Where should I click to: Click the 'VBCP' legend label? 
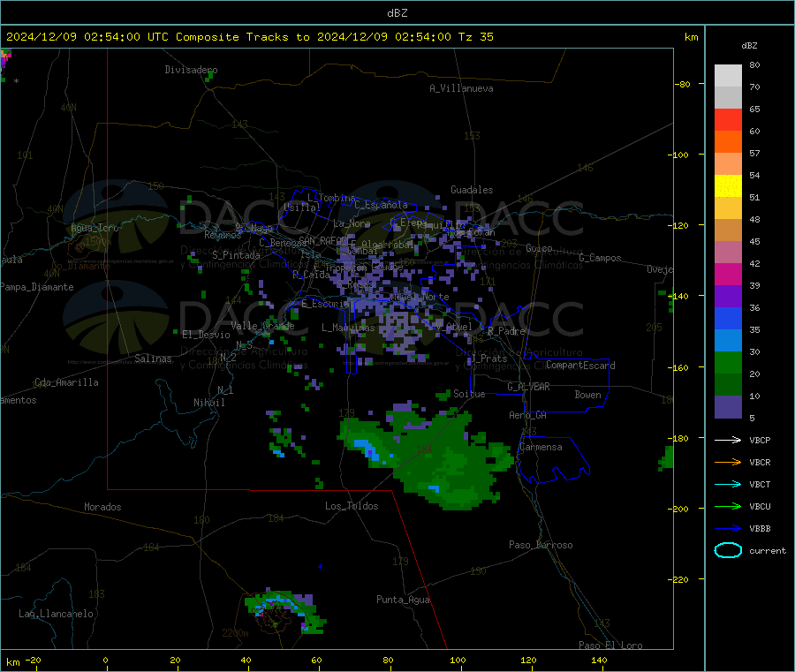pyautogui.click(x=760, y=440)
